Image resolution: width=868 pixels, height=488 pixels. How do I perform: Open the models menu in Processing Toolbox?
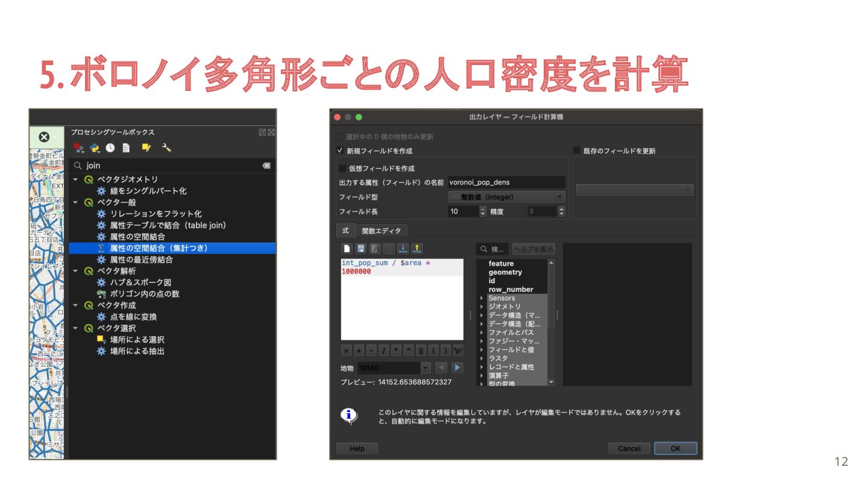click(x=78, y=148)
